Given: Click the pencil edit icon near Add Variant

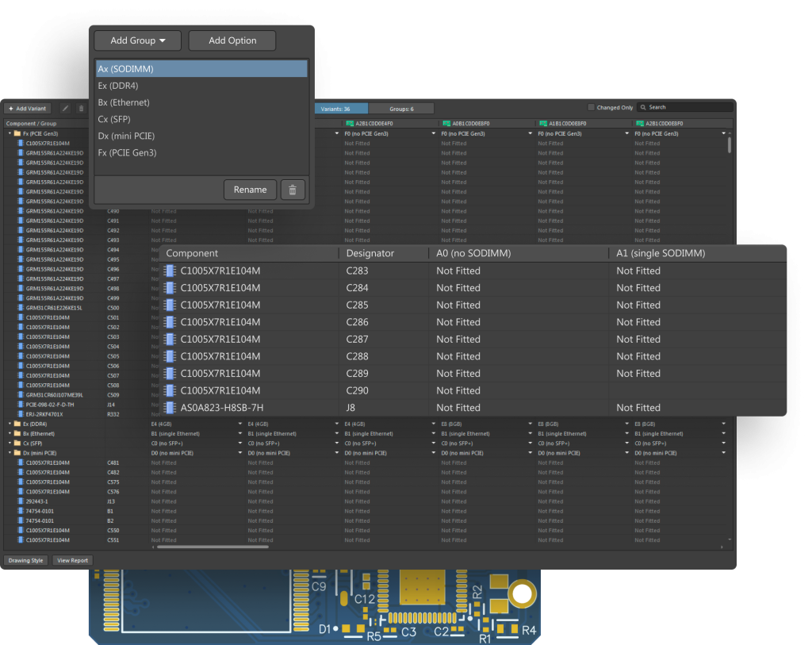Looking at the screenshot, I should [x=65, y=108].
